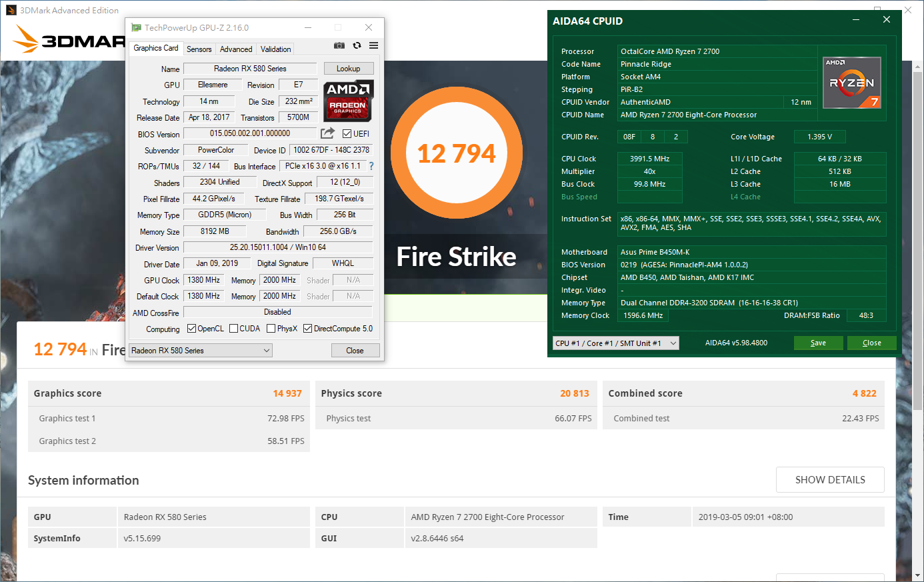
Task: Open the CPU #1 / Core #1 selector
Action: tap(616, 343)
